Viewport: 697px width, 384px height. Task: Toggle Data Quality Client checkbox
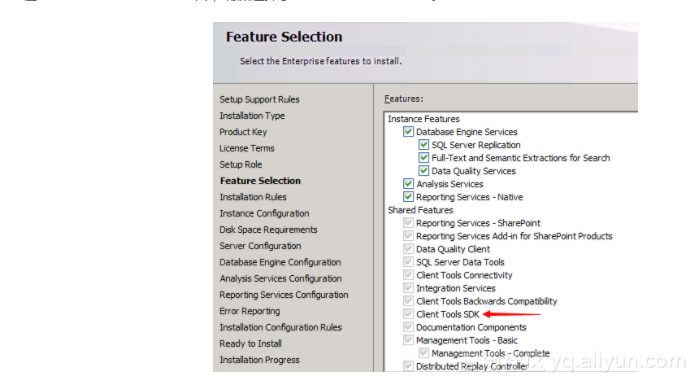(408, 249)
